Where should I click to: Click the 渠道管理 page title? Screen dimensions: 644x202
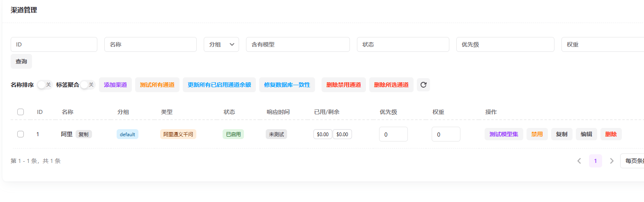point(24,10)
